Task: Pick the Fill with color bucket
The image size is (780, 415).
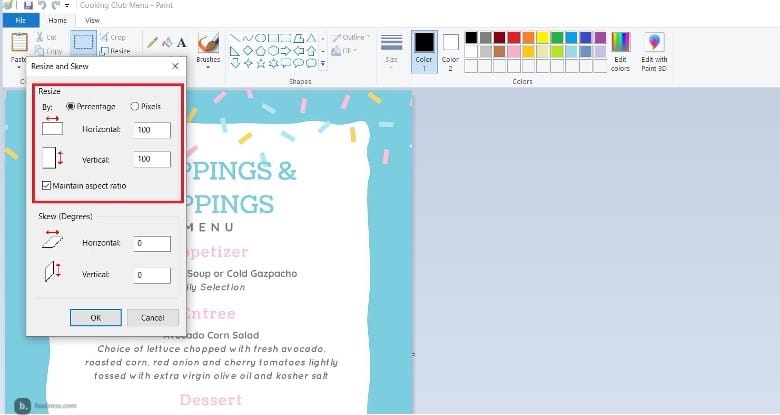Action: (167, 42)
